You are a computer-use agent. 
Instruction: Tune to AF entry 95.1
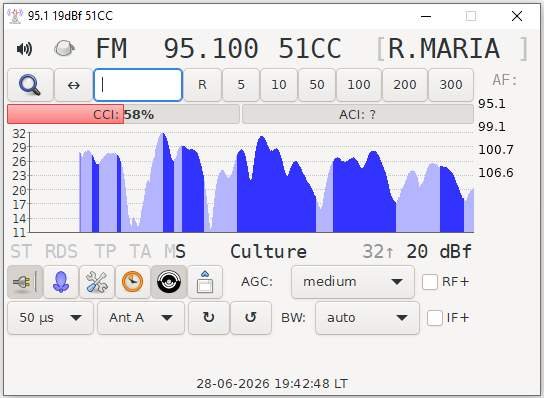[492, 104]
